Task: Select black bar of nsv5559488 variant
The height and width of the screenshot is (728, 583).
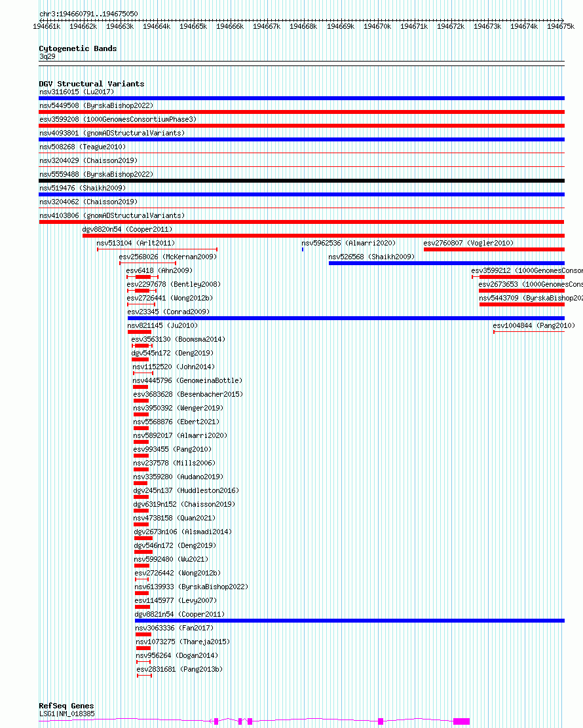Action: pos(301,181)
